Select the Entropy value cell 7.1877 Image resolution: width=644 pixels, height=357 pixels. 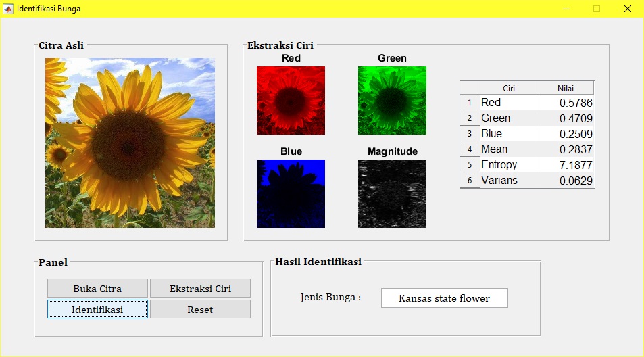(565, 165)
